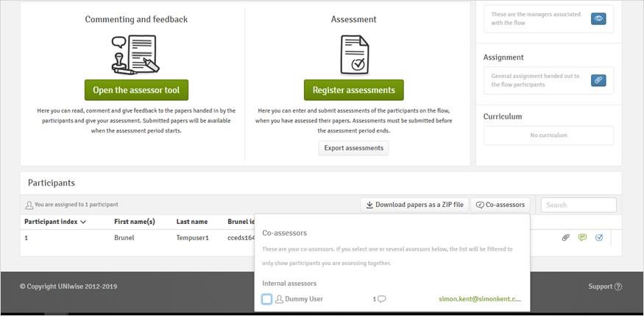The image size is (644, 316).
Task: Click the assessment document checkmark illustration
Action: [x=354, y=55]
